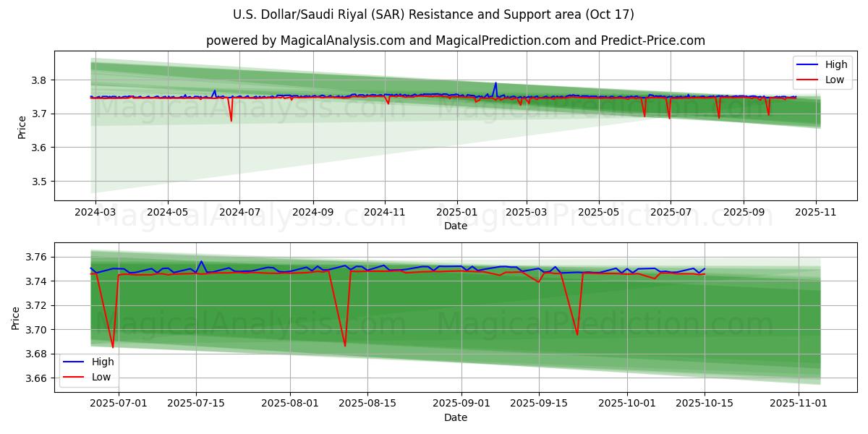Click the Price y-axis label of upper chart
868x434 pixels.
22,127
